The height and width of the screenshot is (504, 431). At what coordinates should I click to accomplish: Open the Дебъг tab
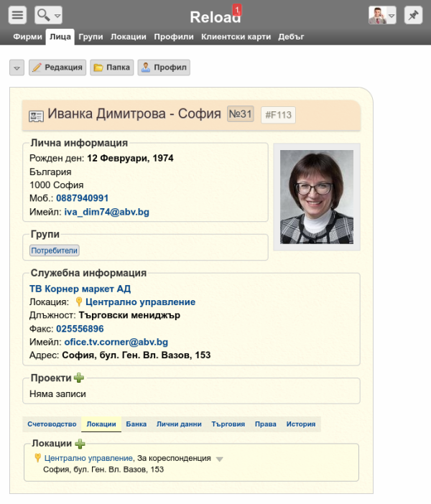pyautogui.click(x=291, y=37)
